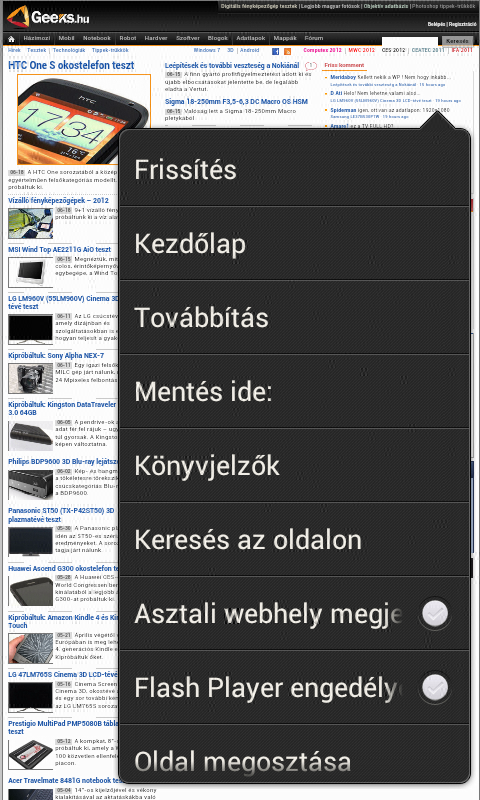This screenshot has height=800, width=480.
Task: Open the Mobil tab in site navigation
Action: (x=66, y=38)
